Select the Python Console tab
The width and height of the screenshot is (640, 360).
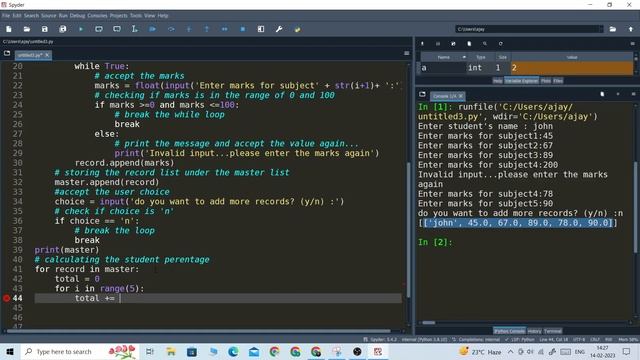pyautogui.click(x=509, y=331)
